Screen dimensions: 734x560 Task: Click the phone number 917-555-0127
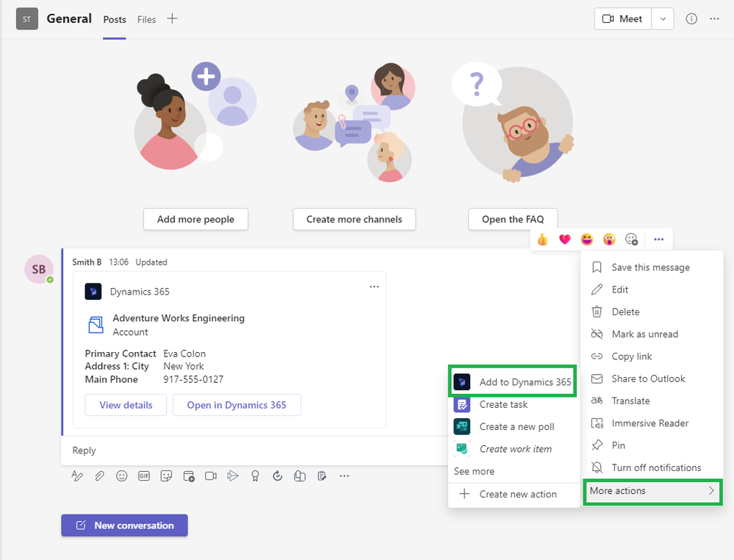193,379
